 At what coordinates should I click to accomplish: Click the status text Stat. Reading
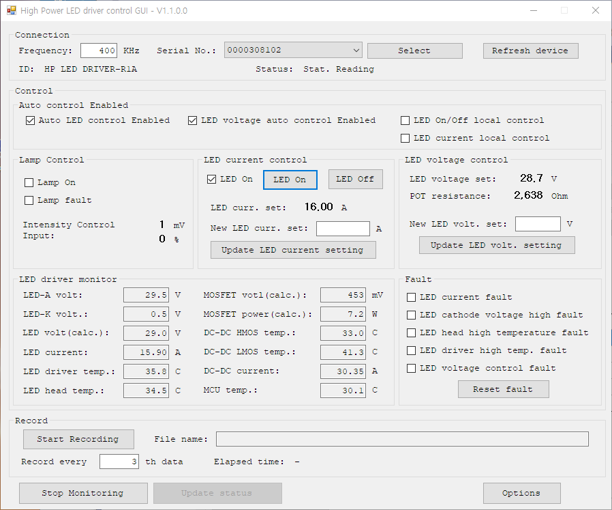(339, 69)
